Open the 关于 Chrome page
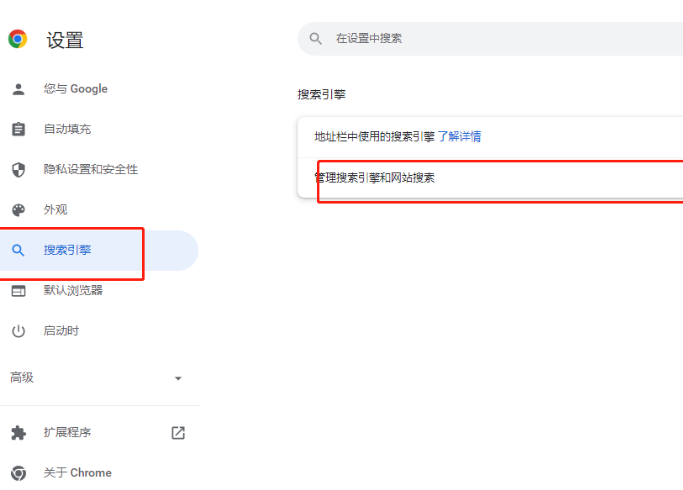The width and height of the screenshot is (683, 490). click(x=77, y=473)
